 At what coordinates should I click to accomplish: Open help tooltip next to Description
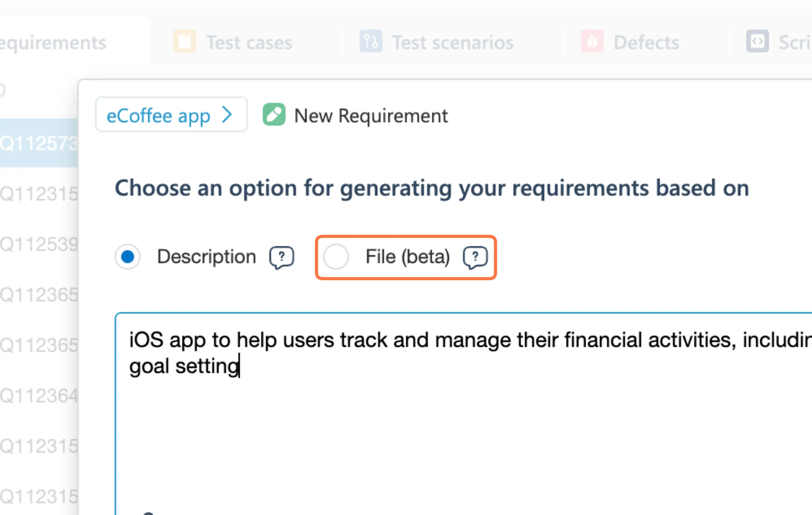tap(282, 257)
